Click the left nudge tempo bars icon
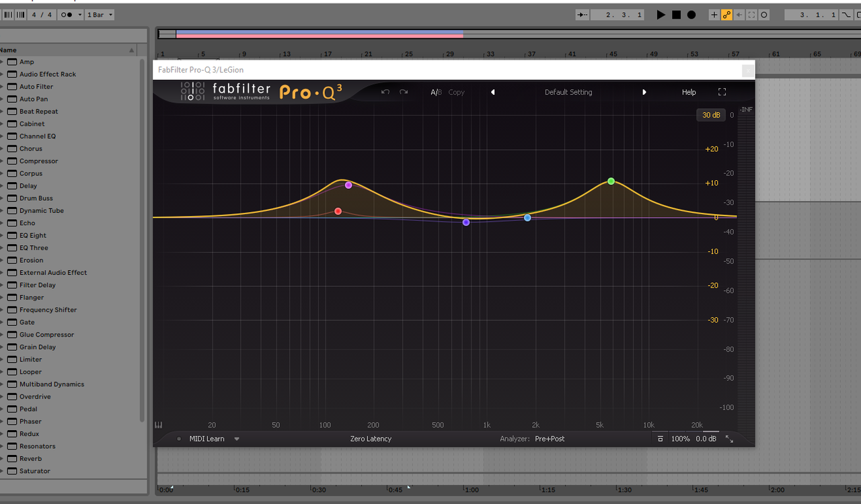This screenshot has height=504, width=861. 7,15
